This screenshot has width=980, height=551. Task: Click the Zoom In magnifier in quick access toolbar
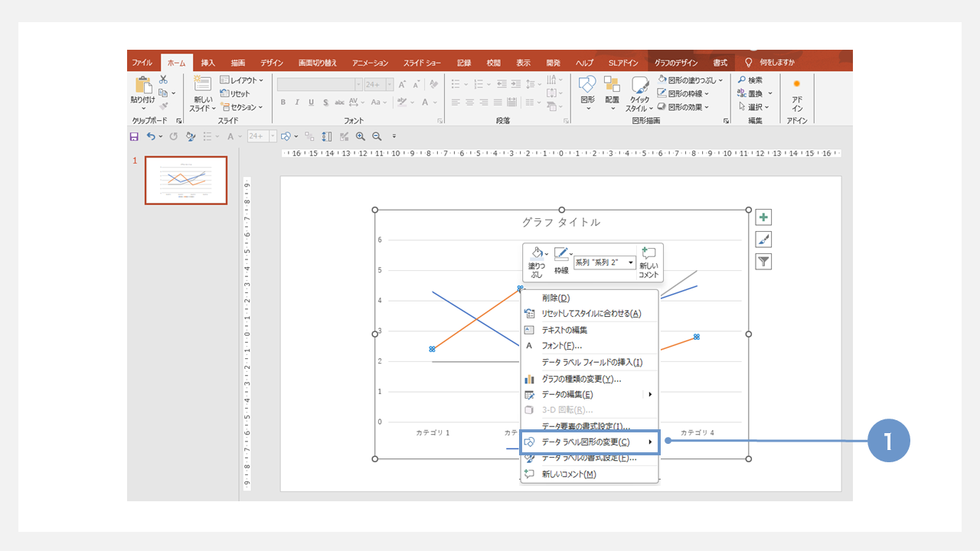(361, 136)
